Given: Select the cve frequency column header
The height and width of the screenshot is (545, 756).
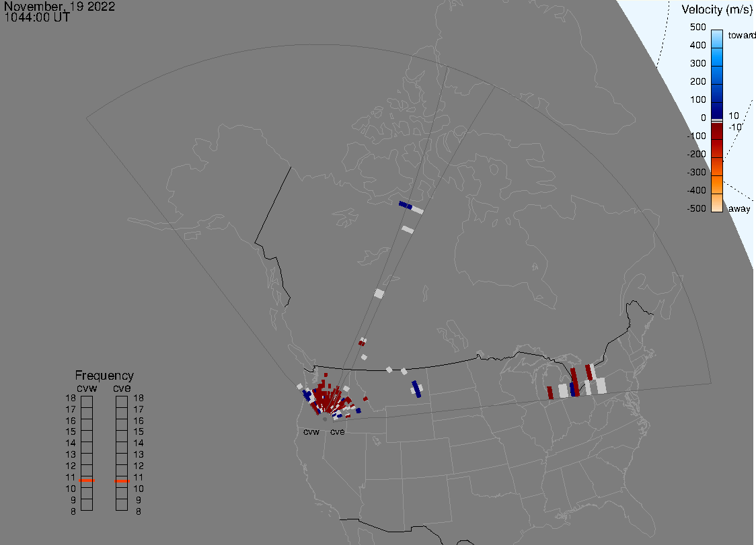Looking at the screenshot, I should pyautogui.click(x=122, y=388).
